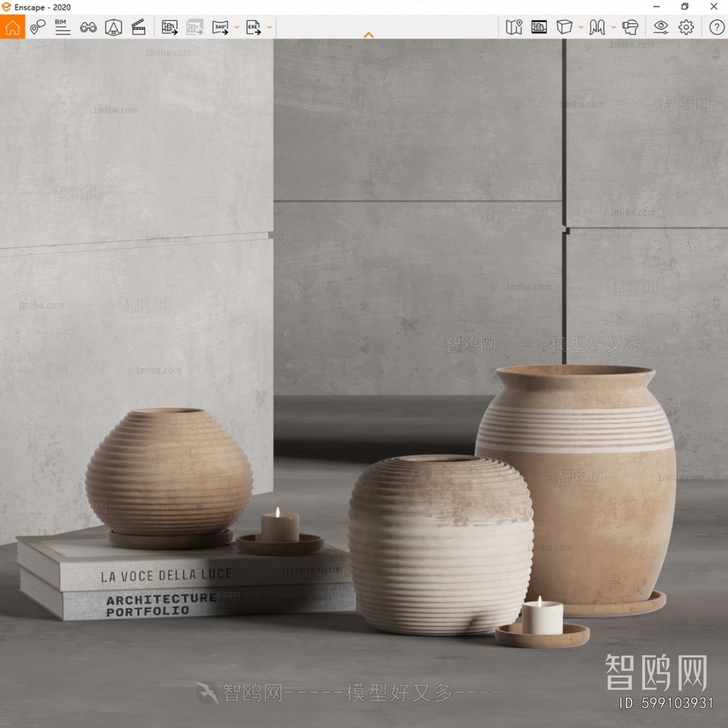Click the EXE standalone export icon

point(254,27)
